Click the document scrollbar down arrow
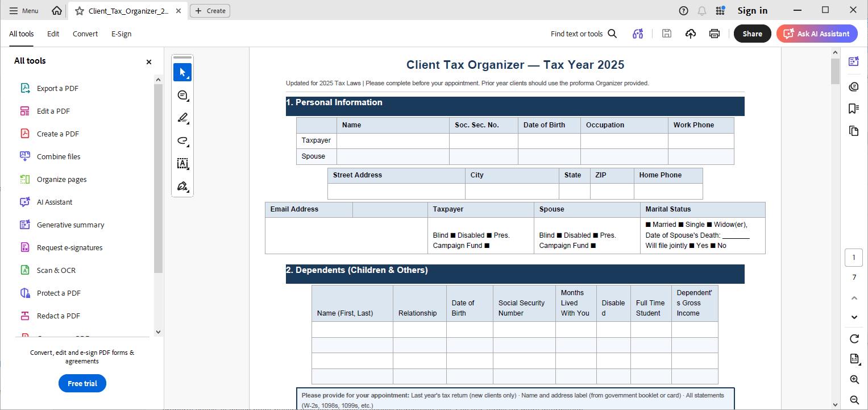The width and height of the screenshot is (868, 410). (835, 405)
